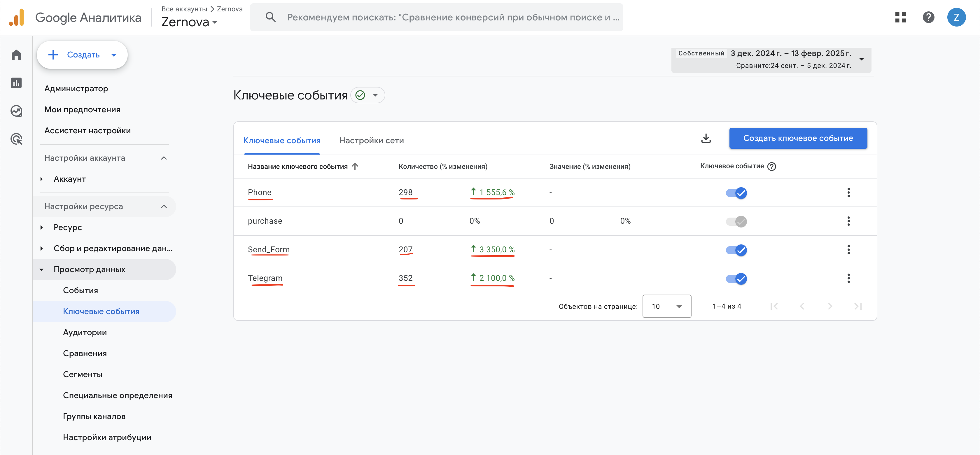Switch to Настройки сети tab
This screenshot has height=455, width=980.
pos(371,140)
